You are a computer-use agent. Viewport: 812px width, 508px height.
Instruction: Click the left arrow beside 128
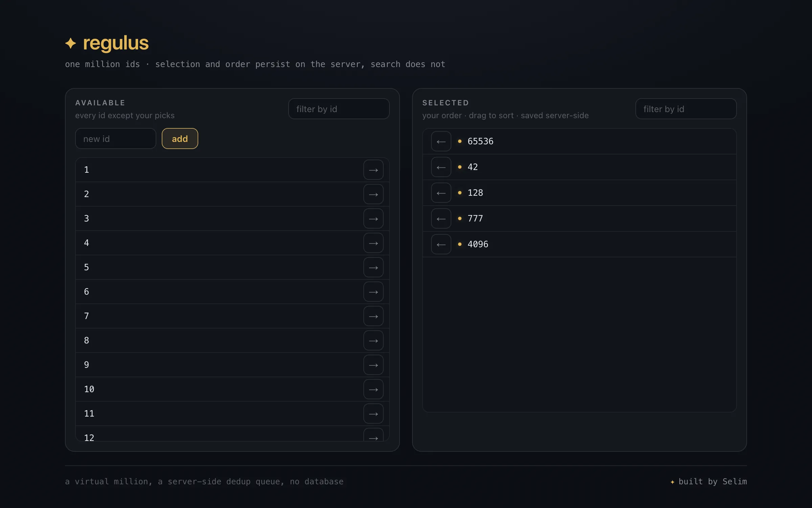(x=441, y=193)
